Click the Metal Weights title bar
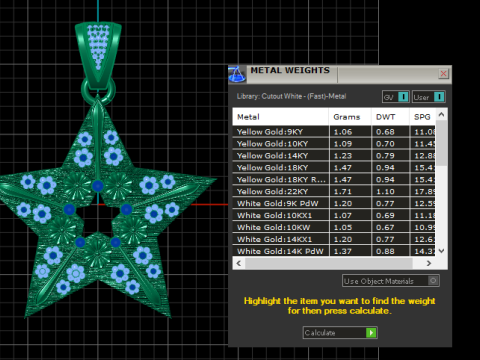 [x=340, y=74]
